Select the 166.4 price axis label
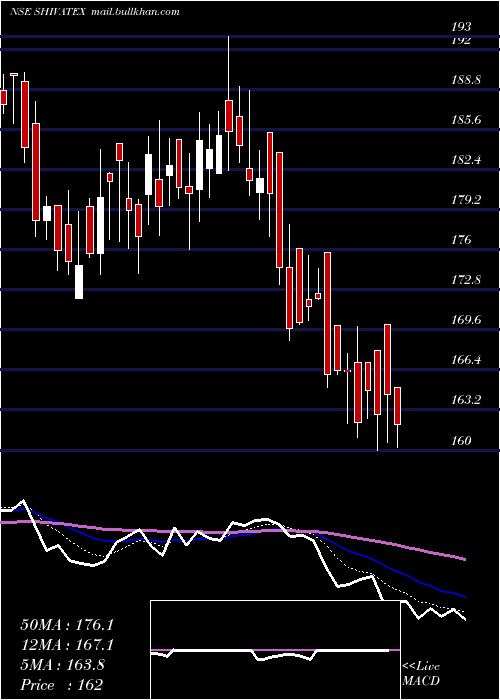This screenshot has width=500, height=700. coord(466,360)
